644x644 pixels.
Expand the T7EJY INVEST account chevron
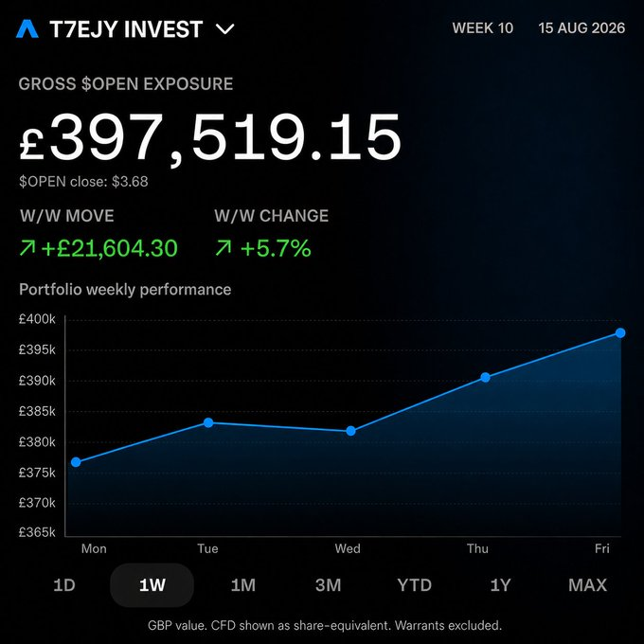pos(225,29)
